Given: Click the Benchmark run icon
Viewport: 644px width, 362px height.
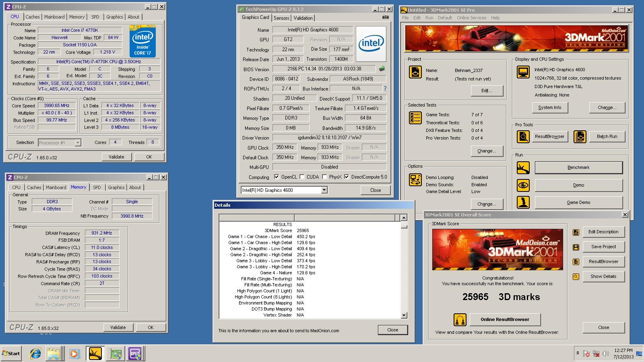Looking at the screenshot, I should click(x=523, y=168).
